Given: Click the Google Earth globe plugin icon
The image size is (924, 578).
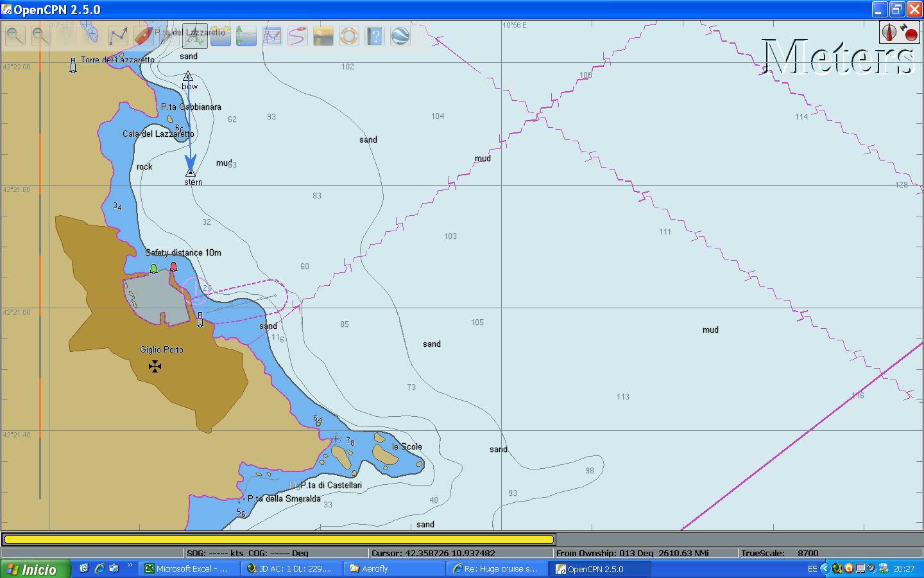Looking at the screenshot, I should (400, 36).
